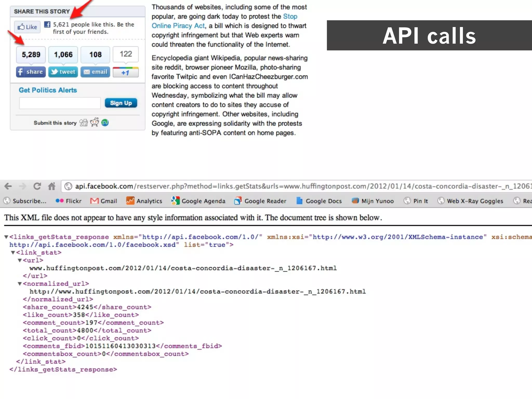Screen dimensions: 532x399
Task: Click the Facebook Like button
Action: 27,27
